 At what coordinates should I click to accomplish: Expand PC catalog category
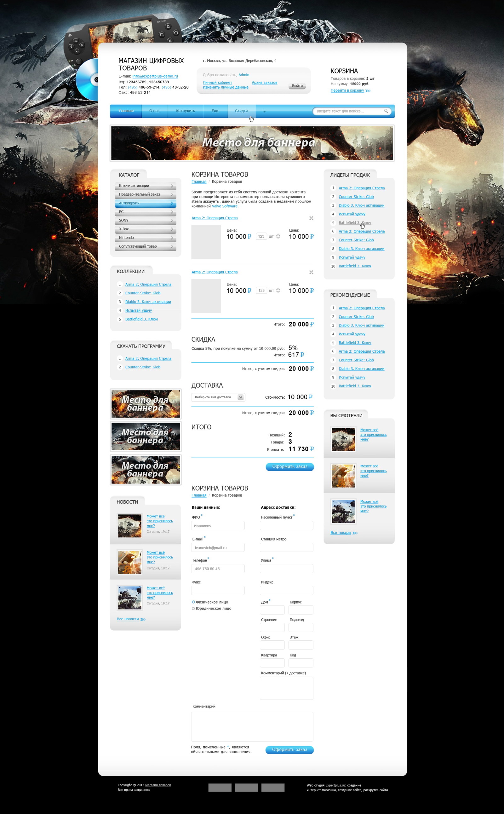[146, 212]
